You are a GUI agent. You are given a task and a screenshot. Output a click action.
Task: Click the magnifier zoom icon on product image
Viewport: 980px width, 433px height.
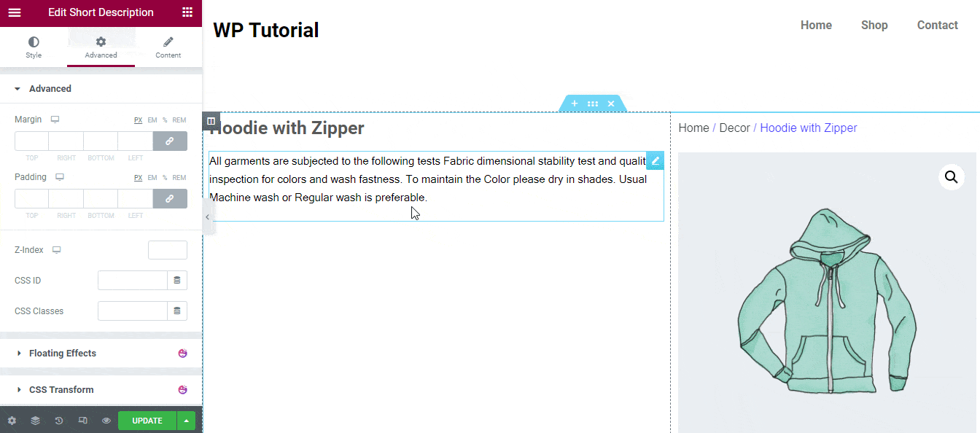click(x=951, y=176)
